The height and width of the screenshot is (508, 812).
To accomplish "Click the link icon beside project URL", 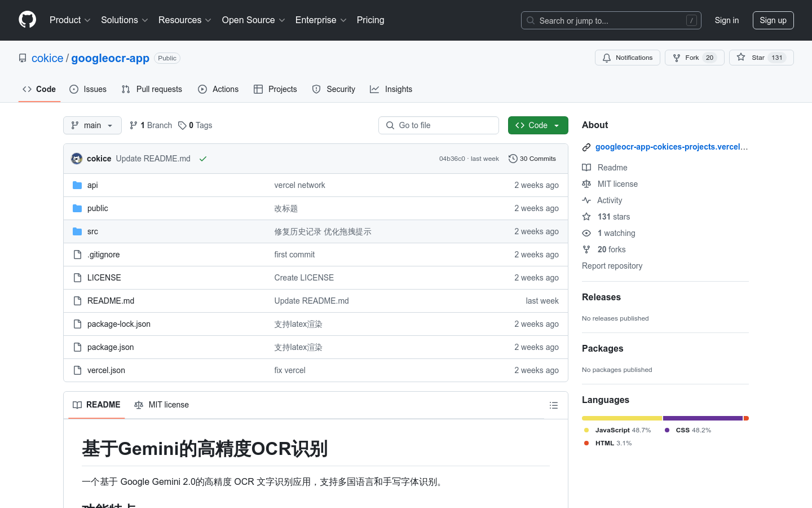I will tap(586, 147).
